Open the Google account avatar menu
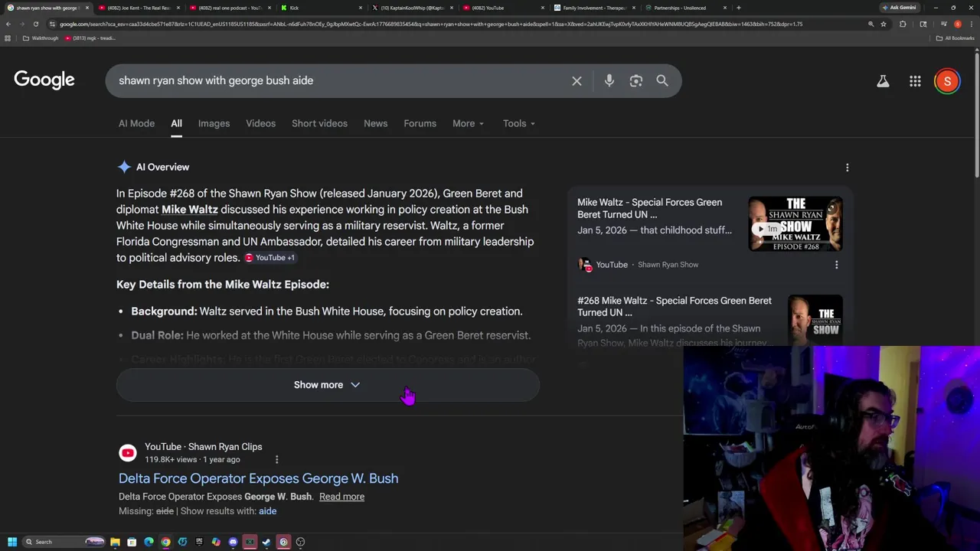Image resolution: width=980 pixels, height=551 pixels. point(947,80)
